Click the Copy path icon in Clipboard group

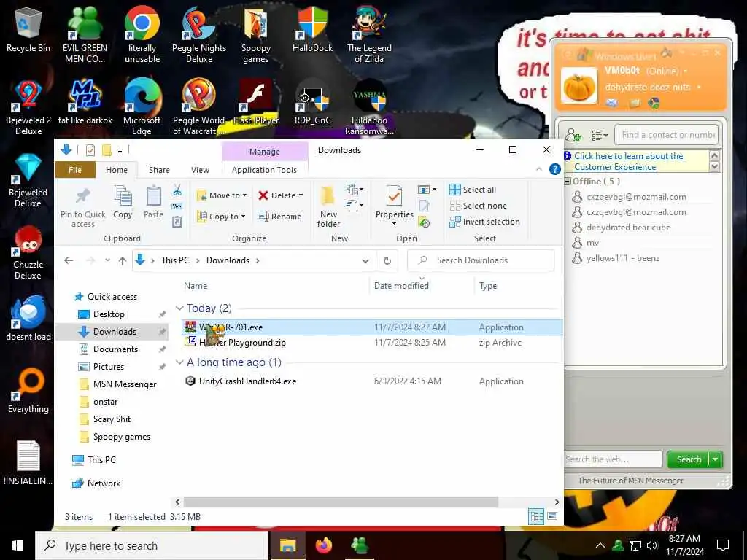pyautogui.click(x=177, y=206)
